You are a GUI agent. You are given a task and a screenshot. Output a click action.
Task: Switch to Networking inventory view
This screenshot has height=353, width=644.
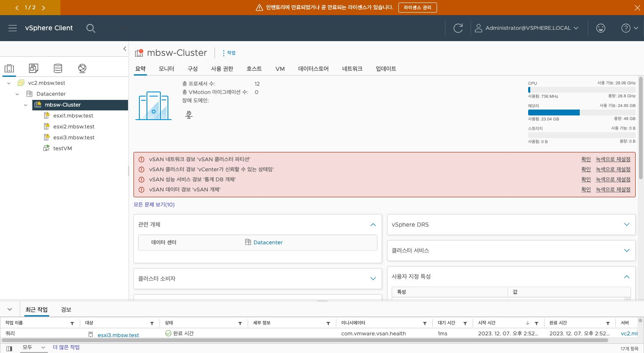(82, 68)
